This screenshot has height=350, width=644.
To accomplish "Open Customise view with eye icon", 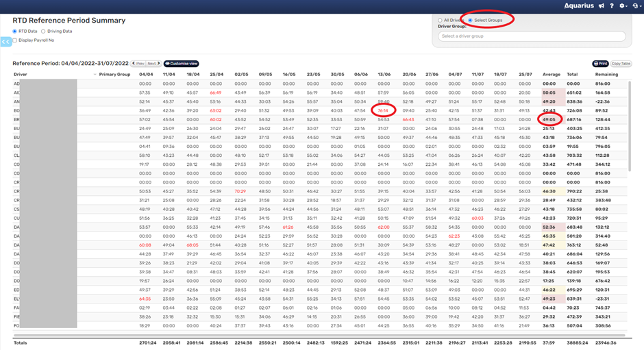I will [x=181, y=64].
